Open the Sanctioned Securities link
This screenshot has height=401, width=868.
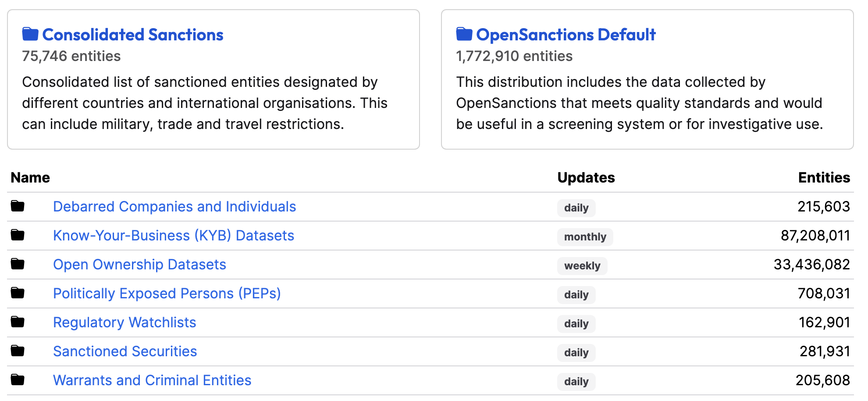click(125, 351)
